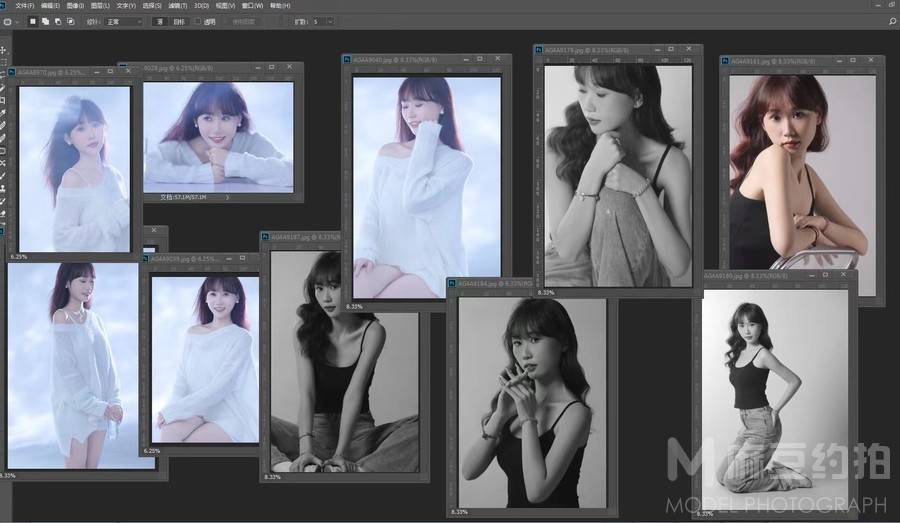Expand the status arrow next to 文档:57.1M/57.1M

point(227,197)
